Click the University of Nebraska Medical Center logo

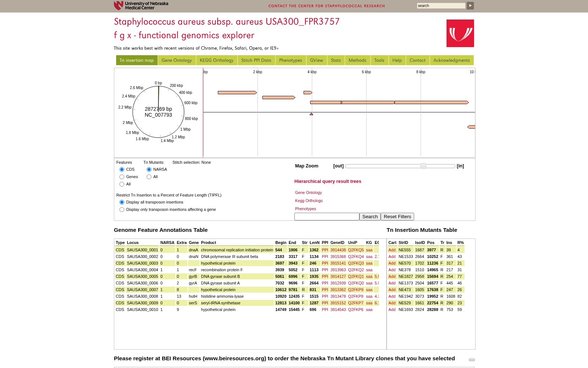pos(141,6)
